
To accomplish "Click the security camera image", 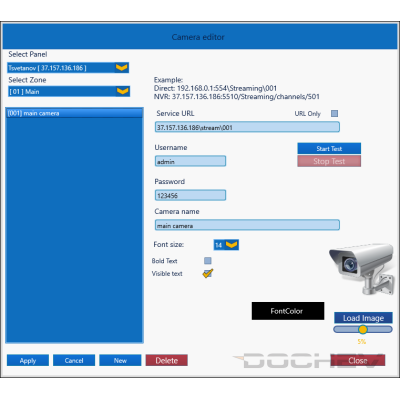I will (362, 269).
